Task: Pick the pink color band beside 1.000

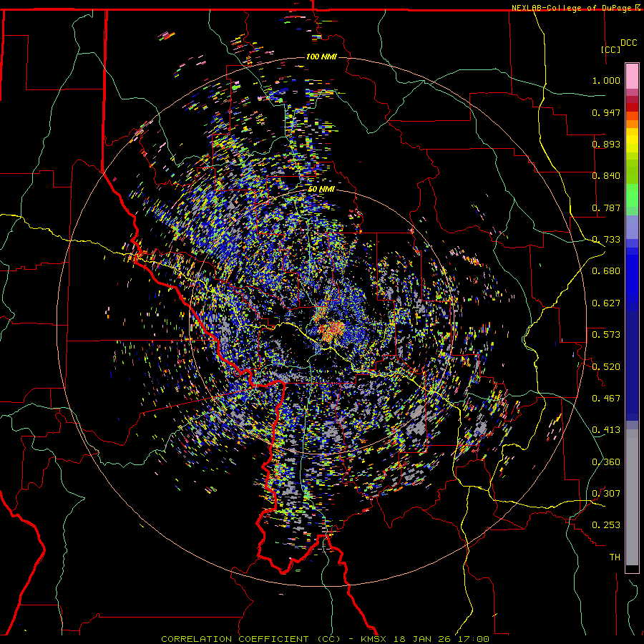Action: click(632, 77)
